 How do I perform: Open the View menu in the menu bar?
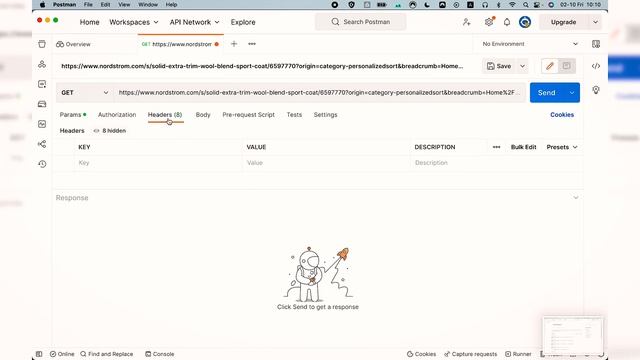coord(124,4)
